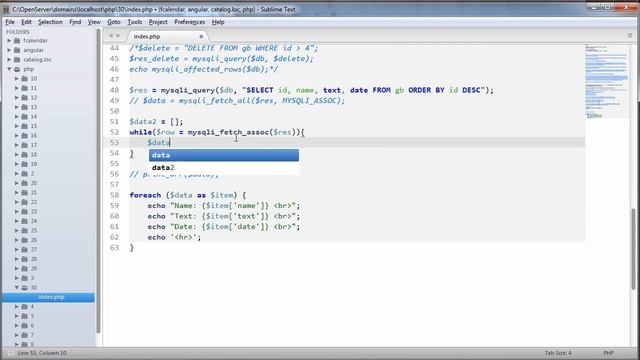Viewport: 640px width, 360px height.
Task: Click 'Line 53, Column 10' status text
Action: 42,353
